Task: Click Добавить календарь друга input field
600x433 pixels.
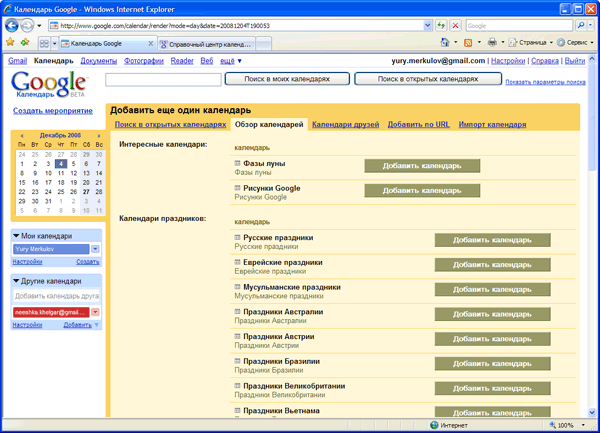Action: pos(57,296)
